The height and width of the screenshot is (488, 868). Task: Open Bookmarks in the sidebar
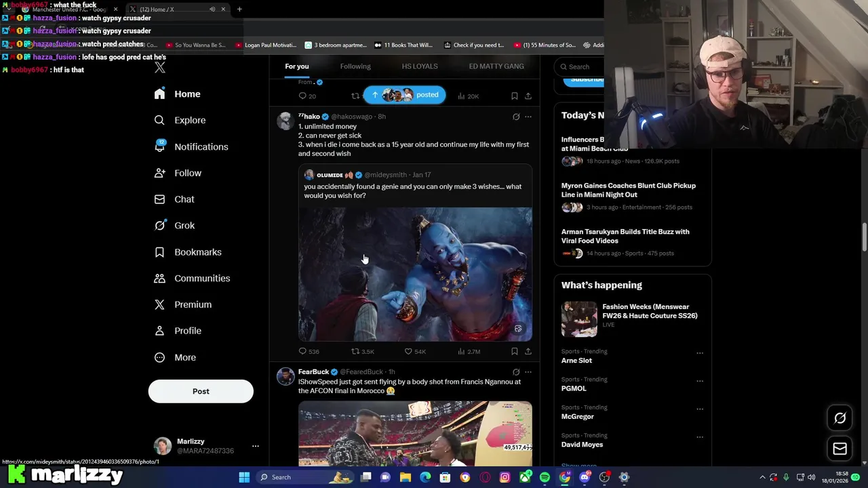(x=188, y=252)
